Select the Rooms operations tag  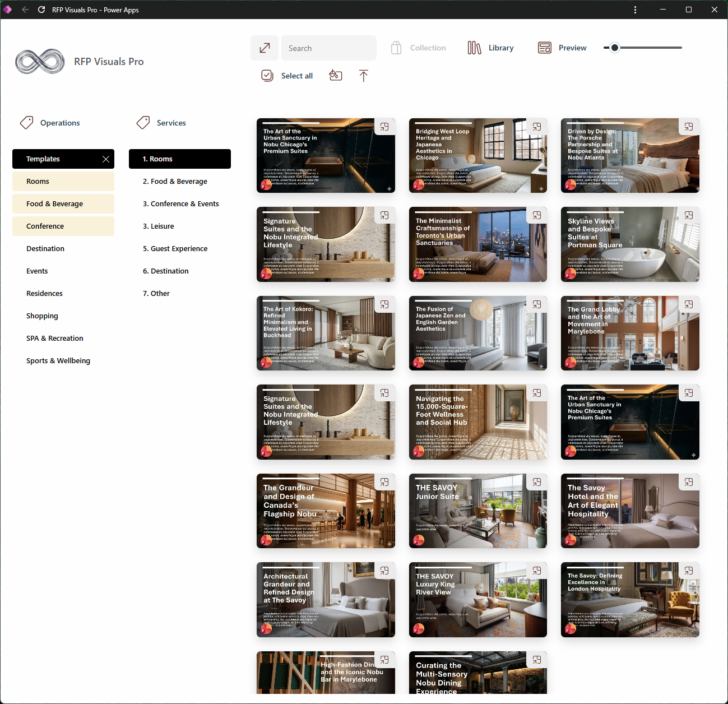(63, 182)
